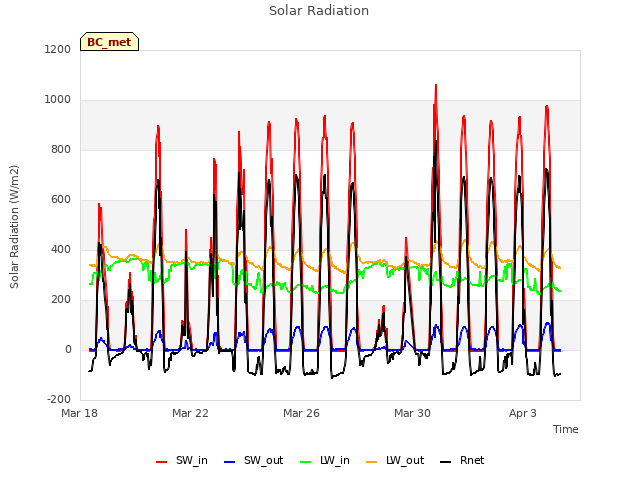The width and height of the screenshot is (640, 480).
Task: Click the highest SW_in peak above 1000
Action: [436, 85]
